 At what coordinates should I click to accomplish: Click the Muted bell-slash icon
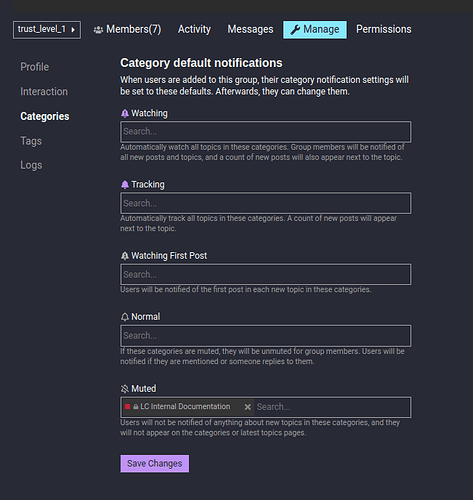coord(125,389)
